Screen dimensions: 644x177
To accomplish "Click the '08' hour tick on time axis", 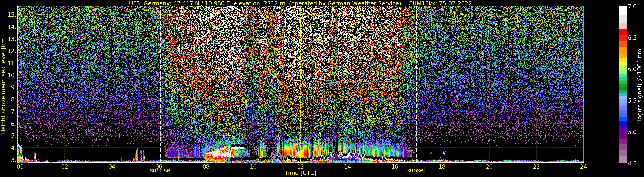I will point(206,166).
